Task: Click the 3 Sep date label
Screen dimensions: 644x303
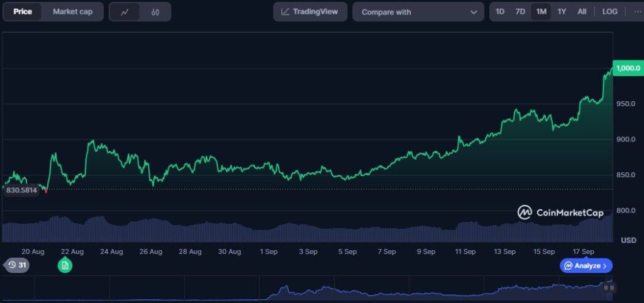Action: (308, 251)
